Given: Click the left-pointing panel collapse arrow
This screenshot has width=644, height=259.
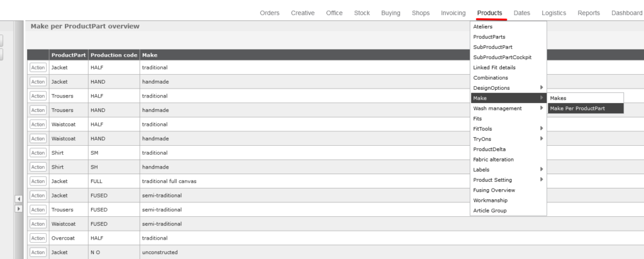Looking at the screenshot, I should (18, 199).
